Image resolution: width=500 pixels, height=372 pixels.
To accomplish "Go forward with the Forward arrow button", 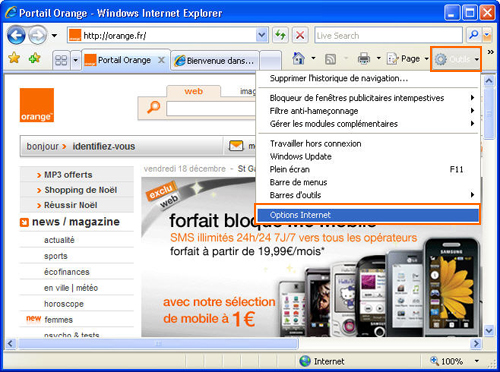I will (x=37, y=35).
